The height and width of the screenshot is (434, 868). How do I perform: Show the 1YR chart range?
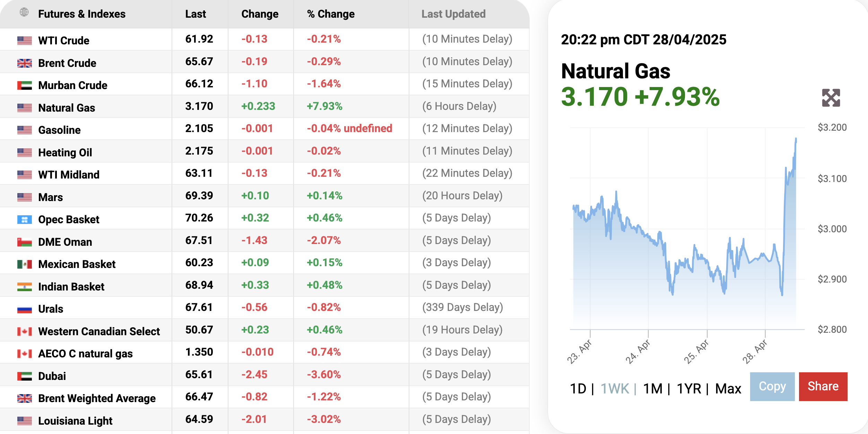689,389
